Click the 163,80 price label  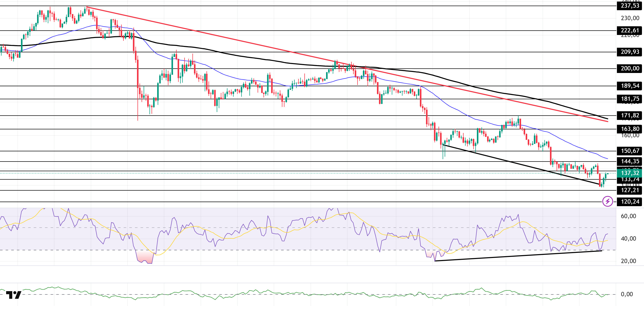tap(630, 129)
